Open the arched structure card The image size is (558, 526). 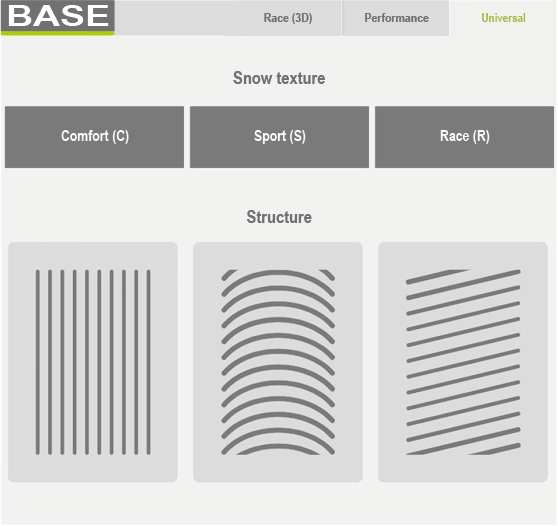(x=278, y=362)
